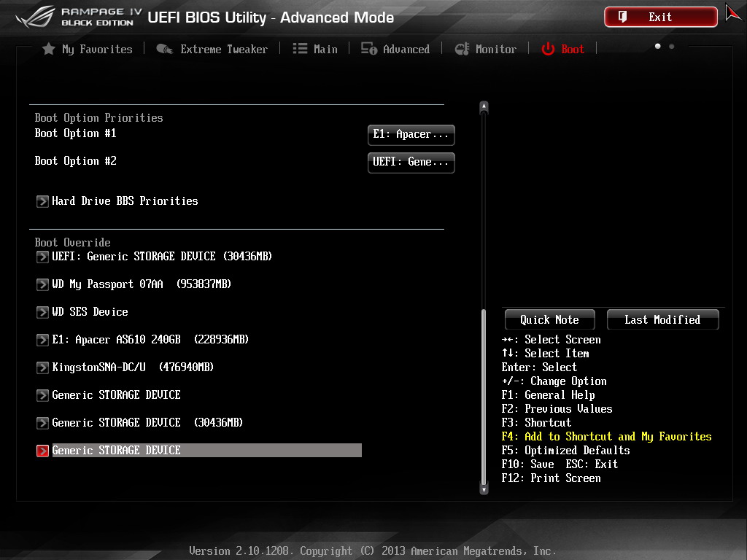Click the scrollbar up arrow
The width and height of the screenshot is (747, 560).
click(484, 106)
